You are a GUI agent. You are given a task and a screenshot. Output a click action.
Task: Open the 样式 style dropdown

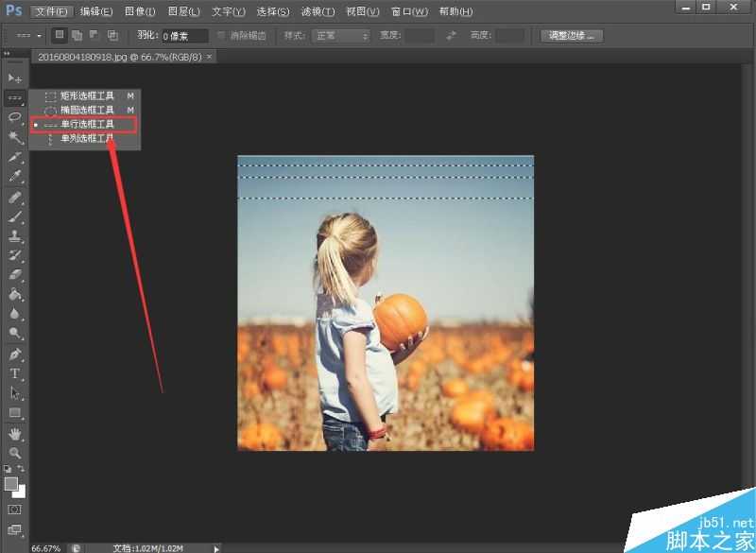(x=342, y=36)
